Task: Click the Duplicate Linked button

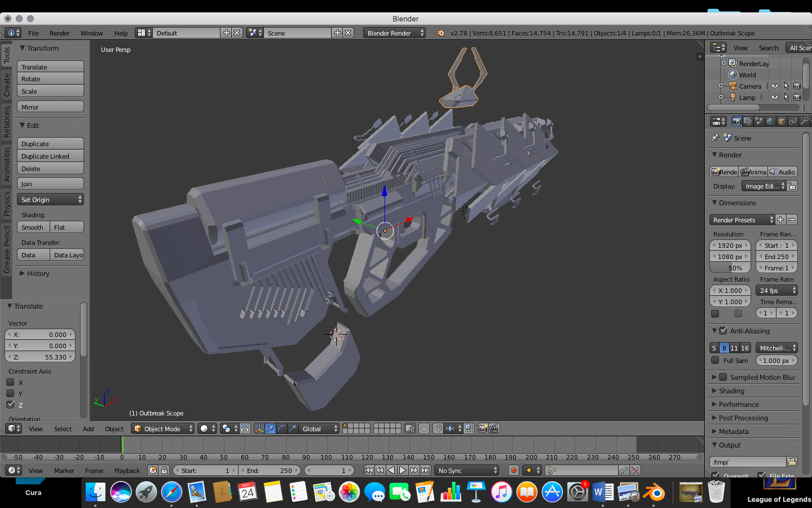Action: (x=50, y=156)
